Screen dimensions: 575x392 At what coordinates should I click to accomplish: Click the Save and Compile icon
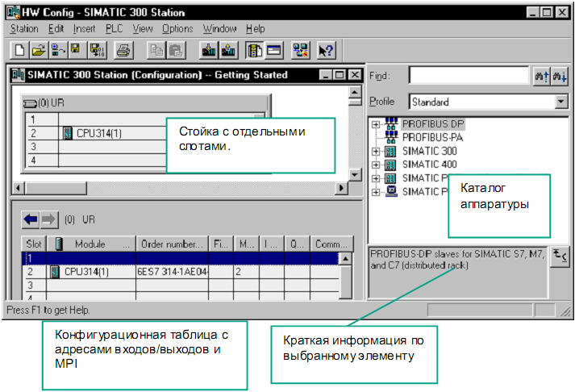(97, 50)
